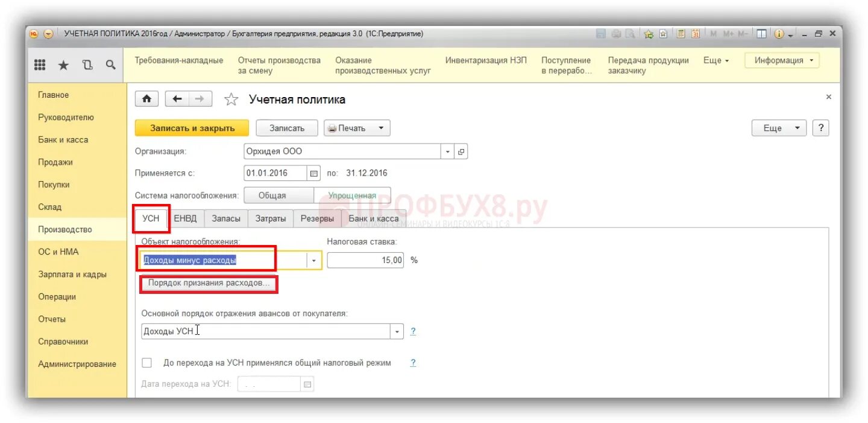Switch to the Затраты tab

click(x=271, y=218)
